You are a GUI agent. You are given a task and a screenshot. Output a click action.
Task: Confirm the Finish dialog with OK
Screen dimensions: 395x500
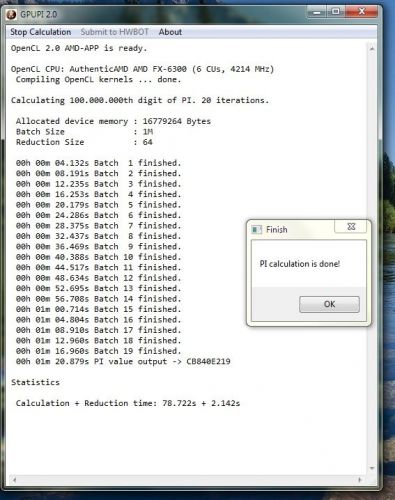(329, 304)
